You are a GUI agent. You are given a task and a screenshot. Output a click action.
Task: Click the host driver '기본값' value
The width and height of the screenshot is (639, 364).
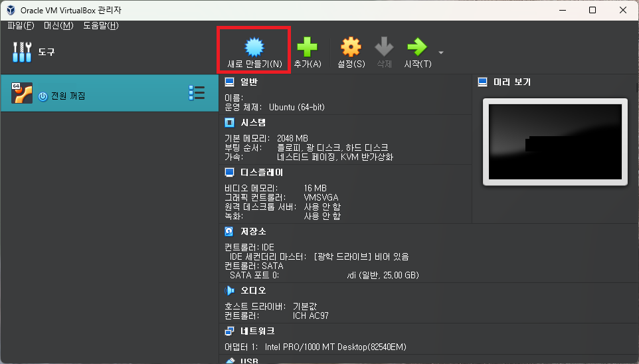tap(304, 306)
